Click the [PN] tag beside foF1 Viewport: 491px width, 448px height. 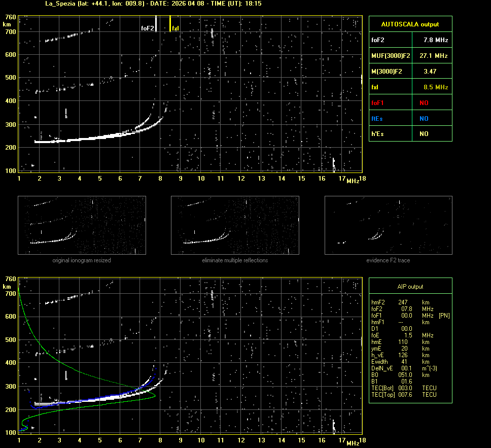(x=444, y=316)
